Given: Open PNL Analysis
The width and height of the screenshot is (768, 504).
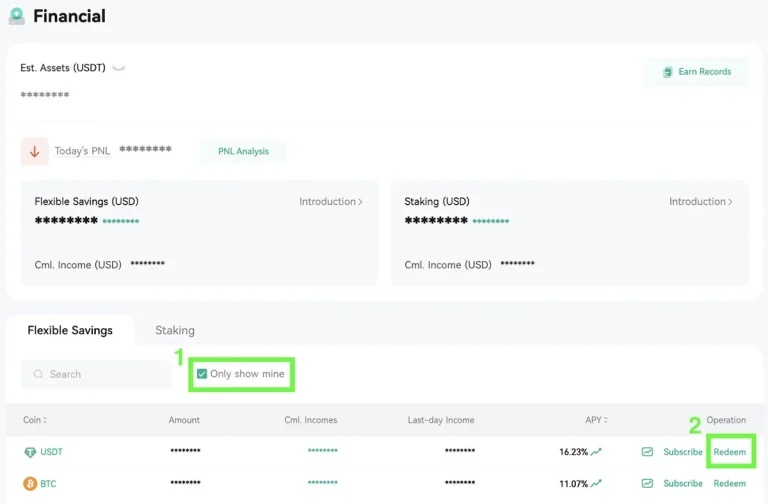Looking at the screenshot, I should [243, 151].
